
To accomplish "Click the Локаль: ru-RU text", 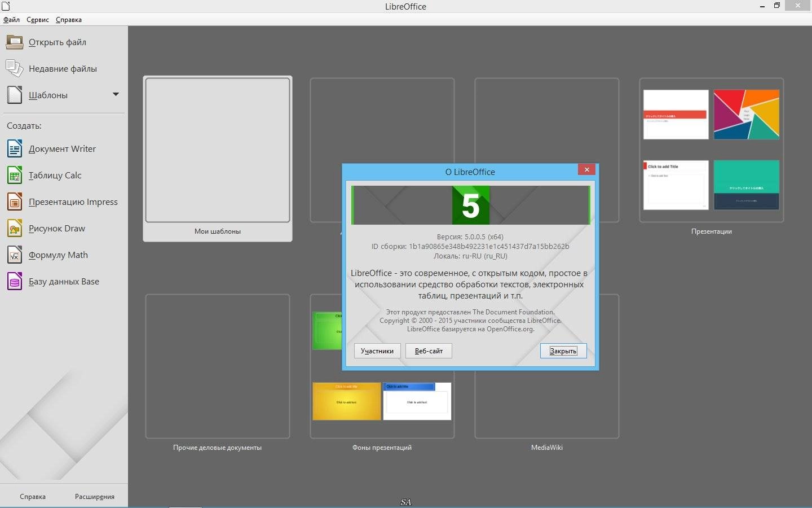I will pos(470,256).
